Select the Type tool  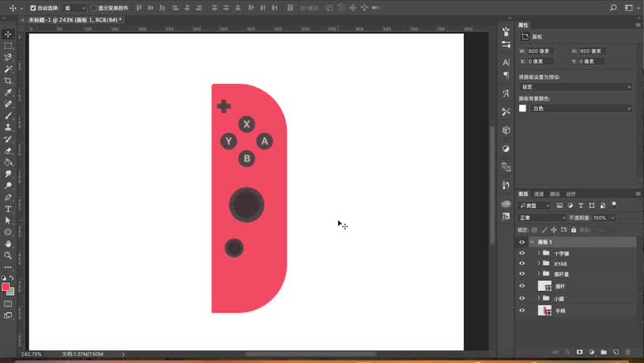(8, 209)
